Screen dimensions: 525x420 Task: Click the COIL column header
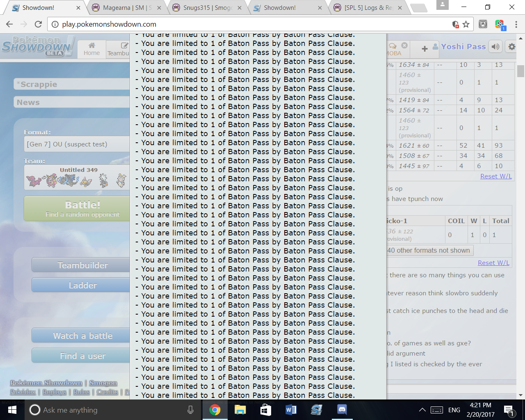pos(456,221)
